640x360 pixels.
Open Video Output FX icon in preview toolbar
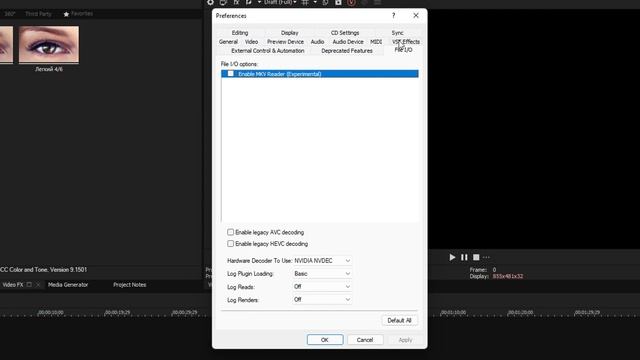pos(236,2)
